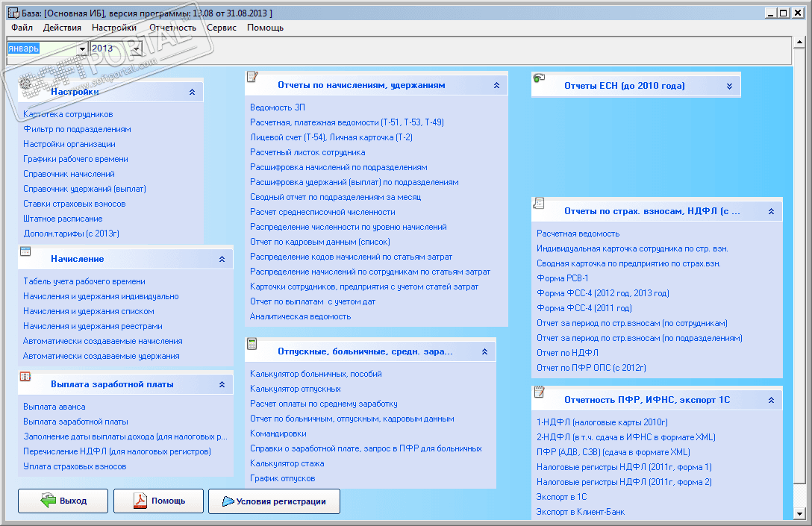Open the Файл menu
Screen dimensions: 812x526
coord(22,28)
